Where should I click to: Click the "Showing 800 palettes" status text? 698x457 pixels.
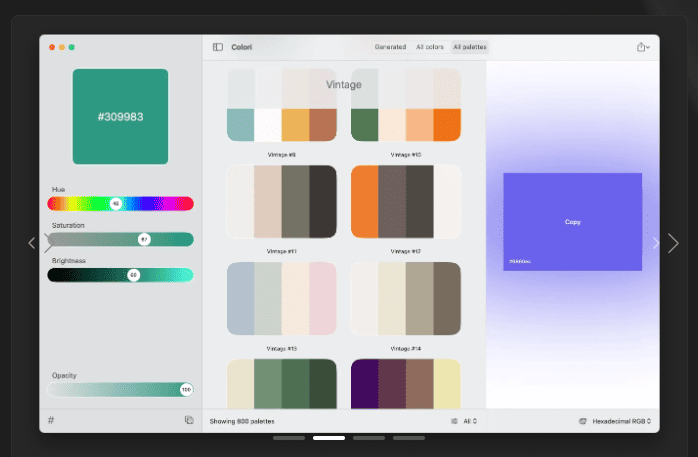(x=242, y=421)
